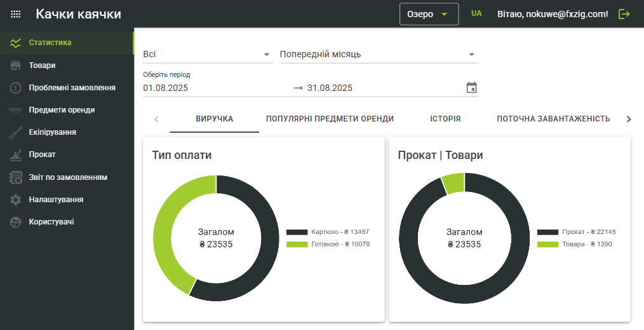Click the Налаштування gear icon
The width and height of the screenshot is (644, 330).
tap(16, 200)
